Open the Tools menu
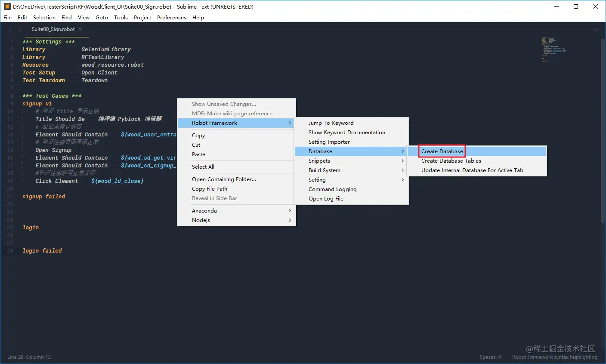This screenshot has height=364, width=606. 121,17
